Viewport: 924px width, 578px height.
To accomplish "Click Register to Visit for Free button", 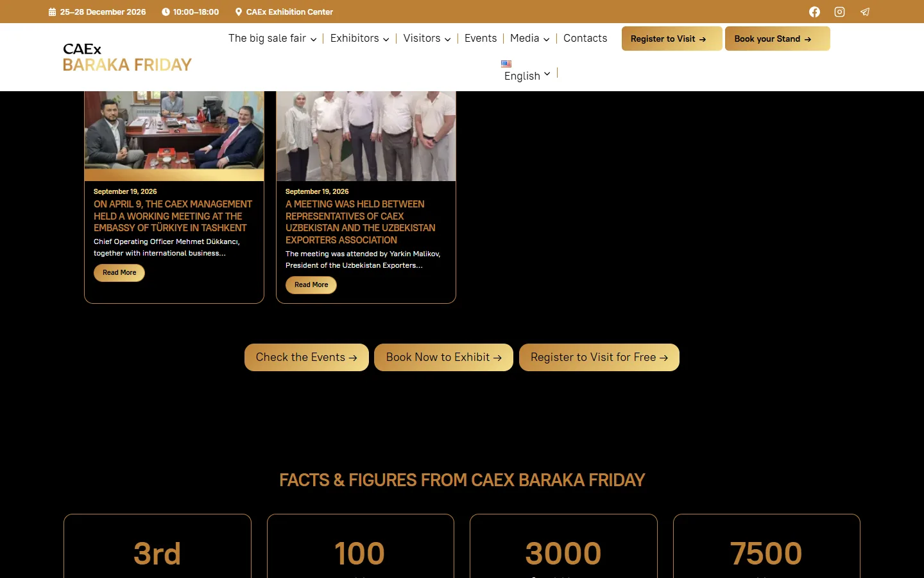I will [599, 357].
